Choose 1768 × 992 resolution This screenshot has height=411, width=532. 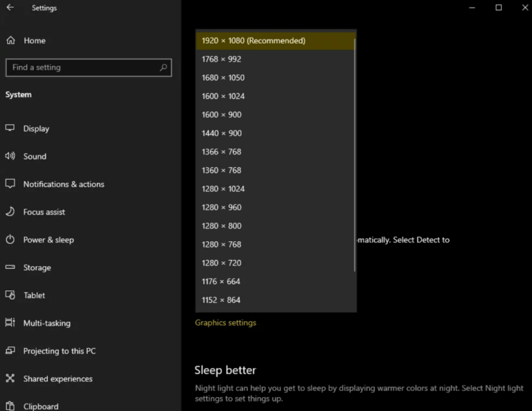(x=276, y=59)
